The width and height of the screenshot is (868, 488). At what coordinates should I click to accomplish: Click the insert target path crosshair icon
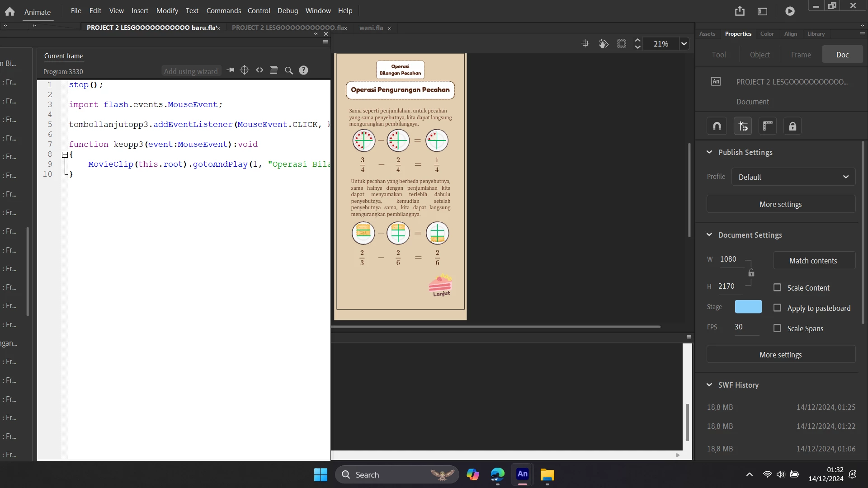[245, 70]
